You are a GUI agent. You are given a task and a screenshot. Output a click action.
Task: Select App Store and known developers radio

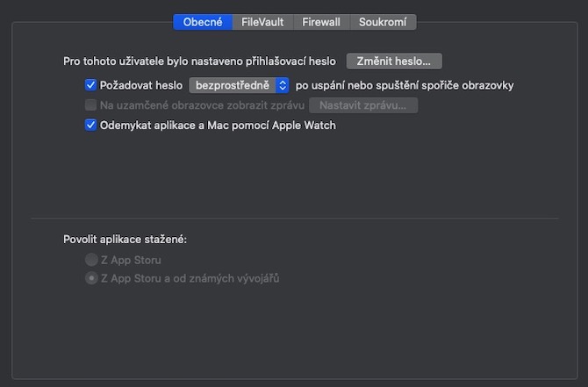click(x=91, y=278)
